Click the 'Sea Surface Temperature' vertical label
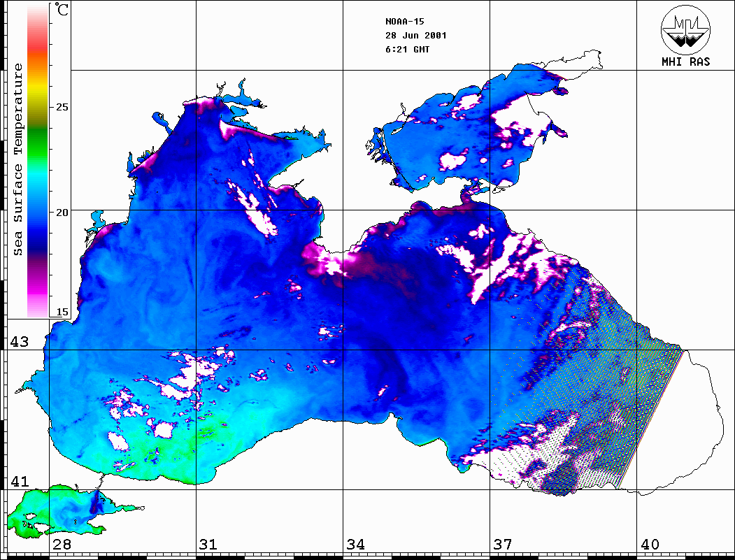The width and height of the screenshot is (735, 560). point(17,160)
